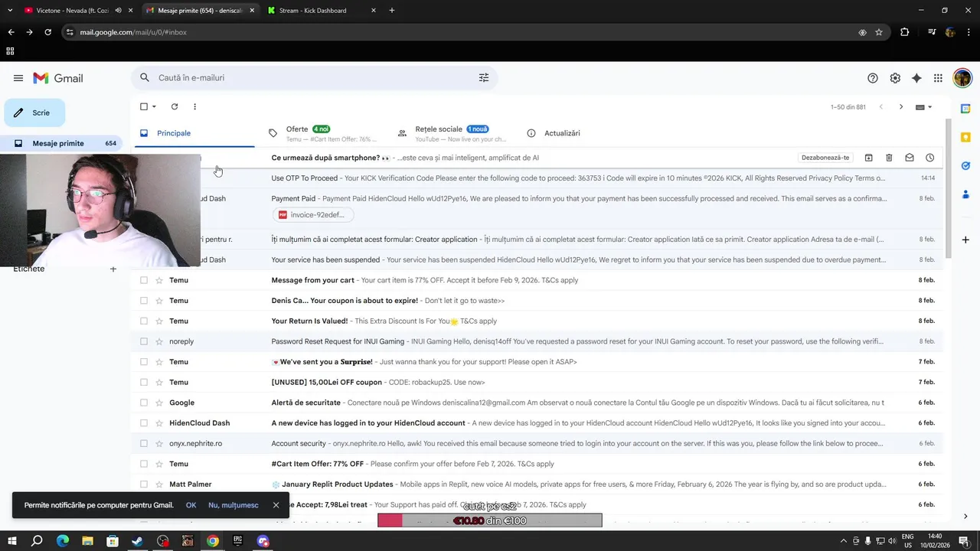This screenshot has height=551, width=980.
Task: Open Google Tasks side panel icon
Action: click(x=965, y=165)
